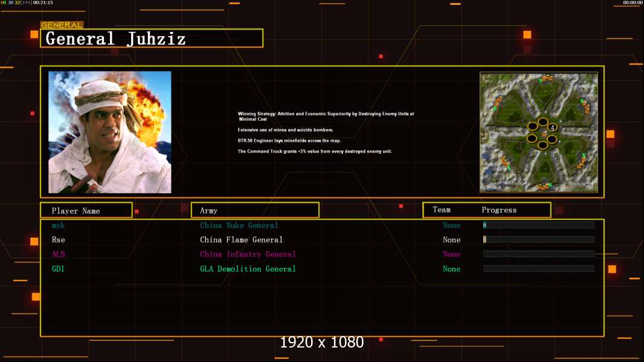Click start position marker numbered 4 on minimap

552,127
